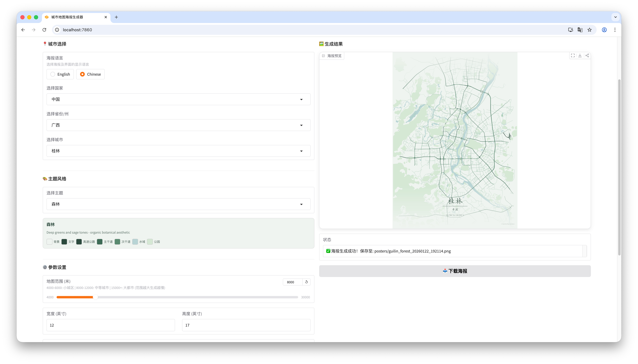Reset the map range value with the reset icon
Image resolution: width=638 pixels, height=364 pixels.
coord(306,282)
